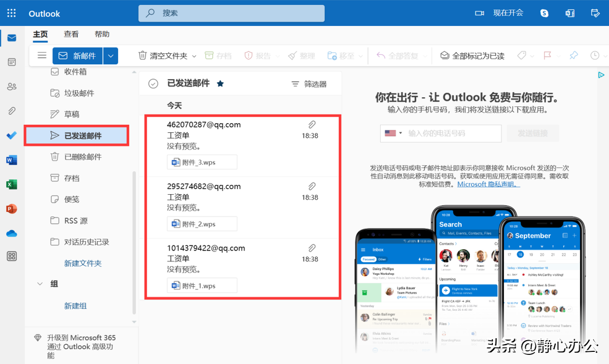Open email sent to 462070287@qq.com
The image size is (609, 364).
[243, 147]
